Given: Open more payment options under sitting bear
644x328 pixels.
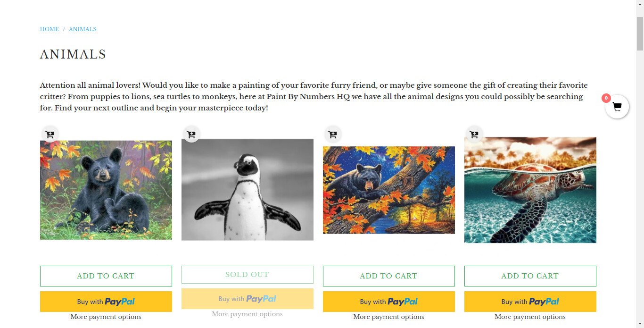Looking at the screenshot, I should (x=106, y=317).
